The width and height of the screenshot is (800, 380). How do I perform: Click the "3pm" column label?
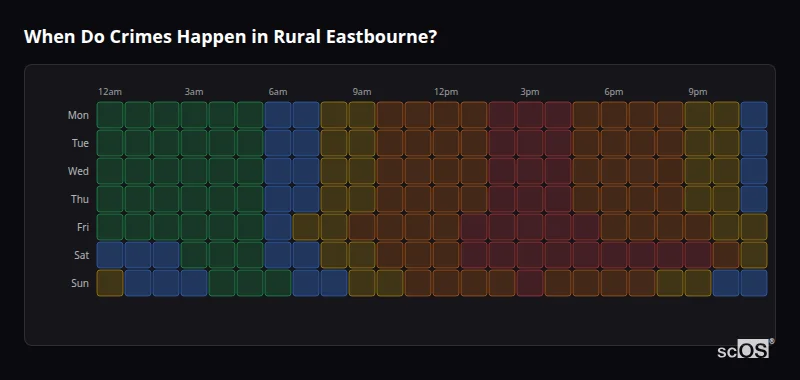click(530, 92)
